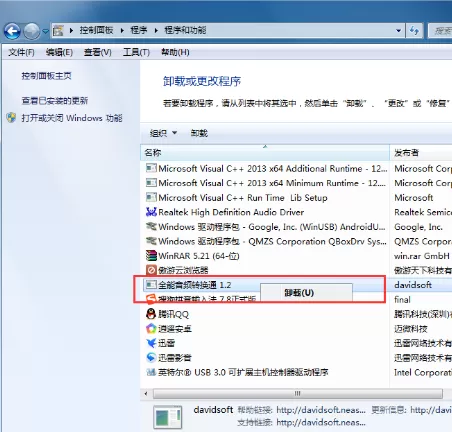452x432 pixels.
Task: Sort by the 名称 column header
Action: pyautogui.click(x=265, y=153)
